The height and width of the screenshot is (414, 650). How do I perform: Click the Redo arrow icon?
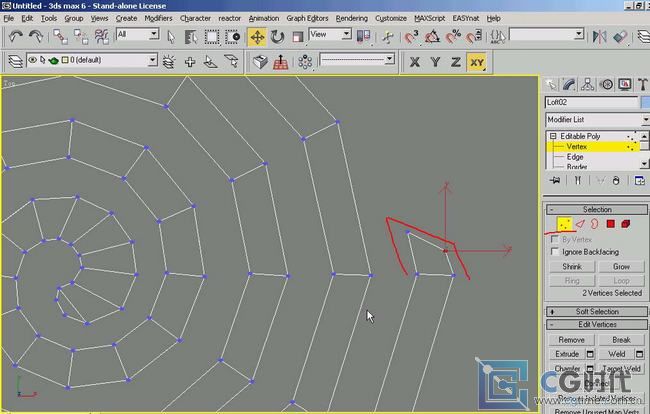point(36,36)
